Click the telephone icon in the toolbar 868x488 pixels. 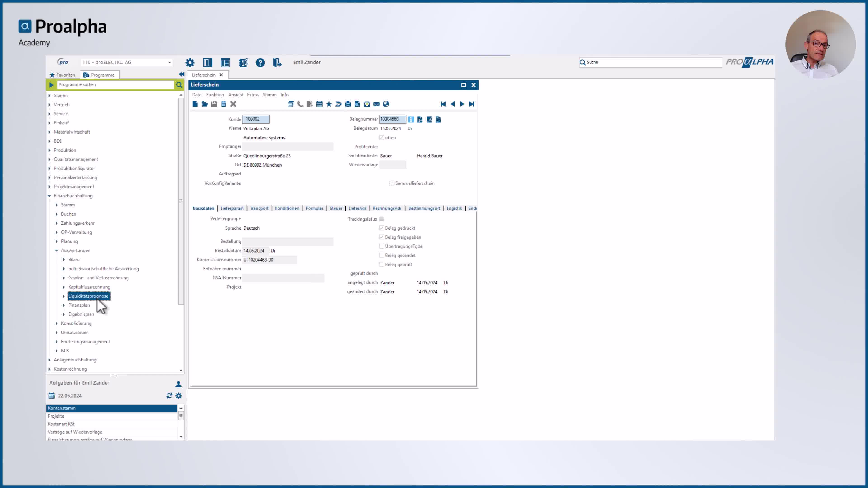(300, 104)
